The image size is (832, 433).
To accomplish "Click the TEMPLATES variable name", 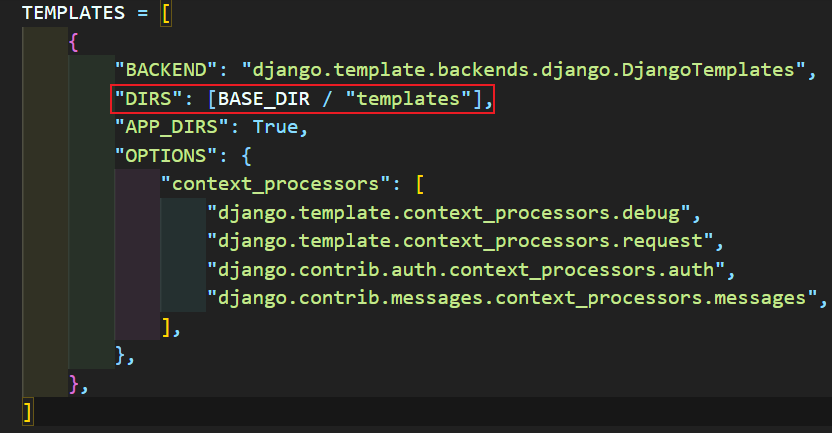I will (73, 13).
